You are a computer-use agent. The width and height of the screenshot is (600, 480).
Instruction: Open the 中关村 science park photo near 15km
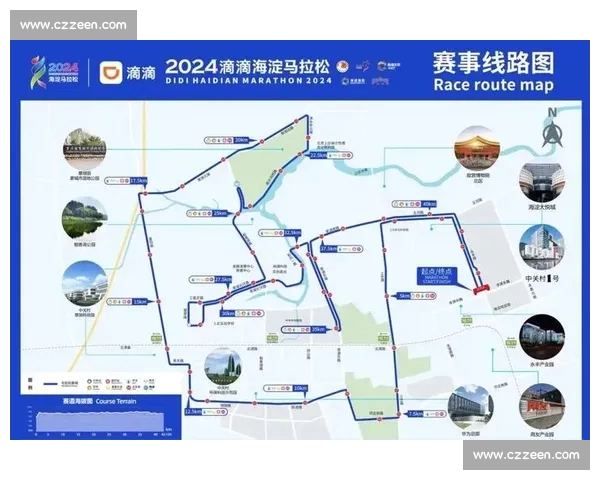[85, 284]
